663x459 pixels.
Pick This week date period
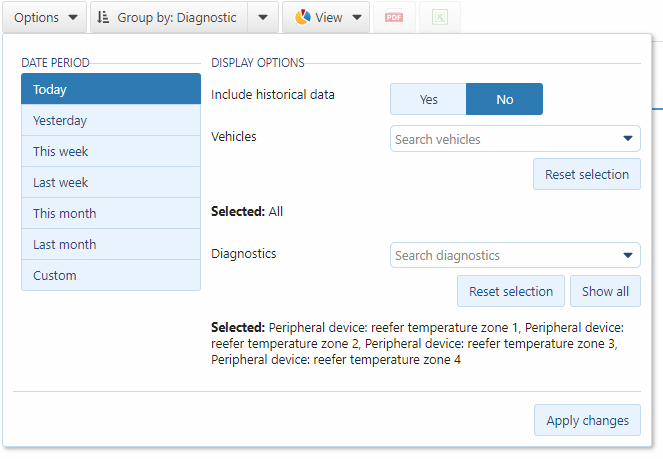(111, 151)
